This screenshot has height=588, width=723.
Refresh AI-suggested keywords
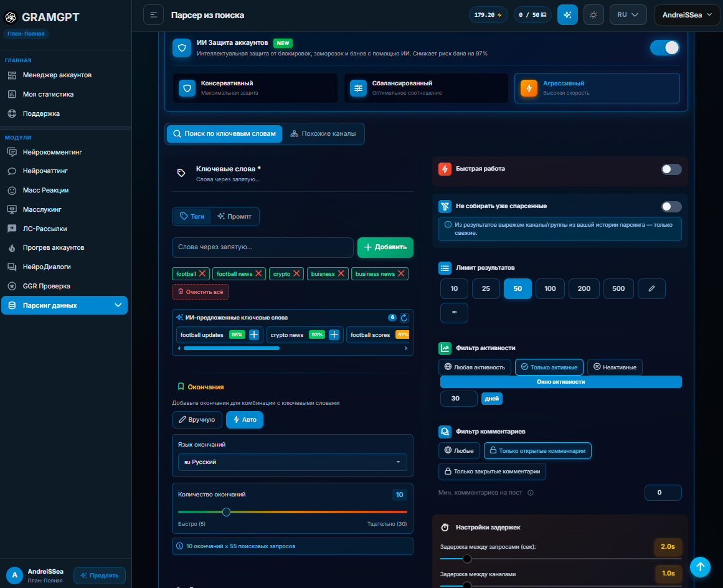[x=404, y=317]
